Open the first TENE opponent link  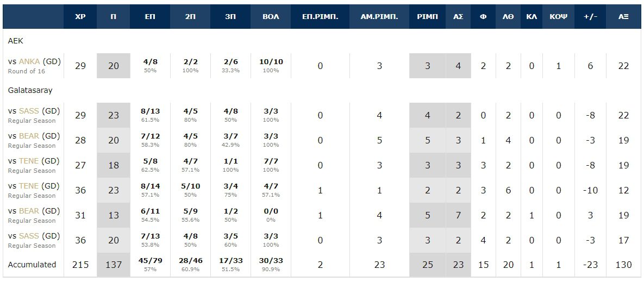coord(29,161)
